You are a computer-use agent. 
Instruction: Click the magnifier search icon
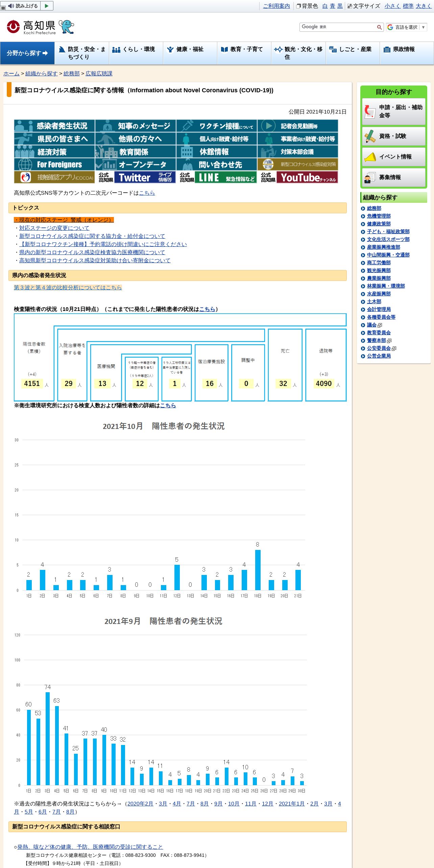pos(380,27)
